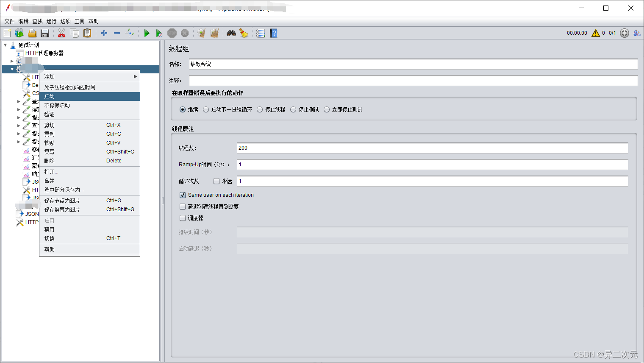Choose 启动 in the context menu
644x363 pixels.
click(89, 96)
